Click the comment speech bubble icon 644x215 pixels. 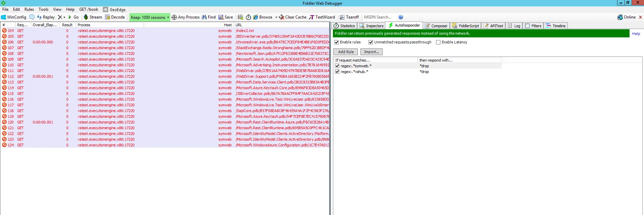pyautogui.click(x=32, y=17)
